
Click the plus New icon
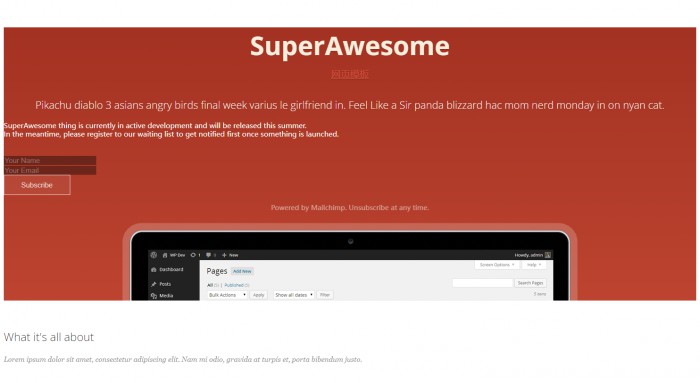[224, 255]
